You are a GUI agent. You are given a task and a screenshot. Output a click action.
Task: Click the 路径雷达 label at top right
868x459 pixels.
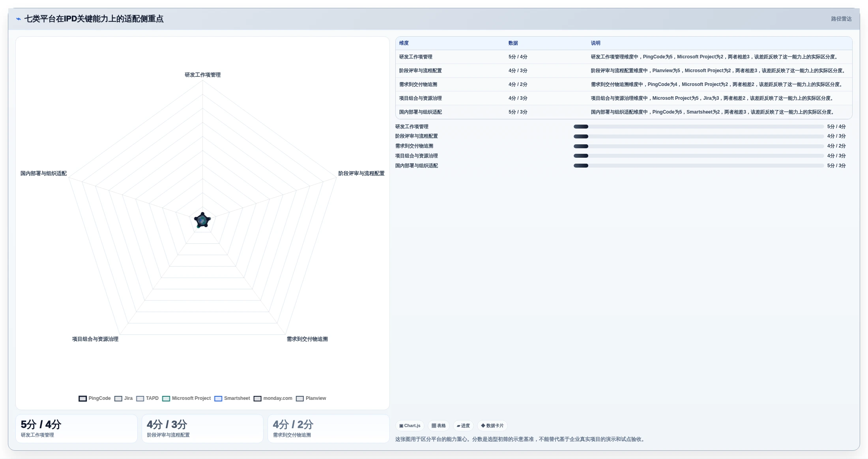tap(841, 19)
